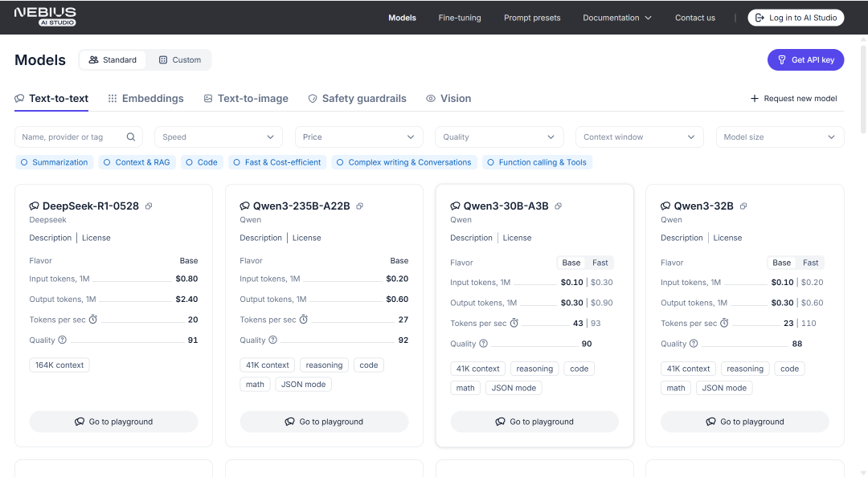Copy the Qwen3-235B-A22B model name icon

click(359, 206)
